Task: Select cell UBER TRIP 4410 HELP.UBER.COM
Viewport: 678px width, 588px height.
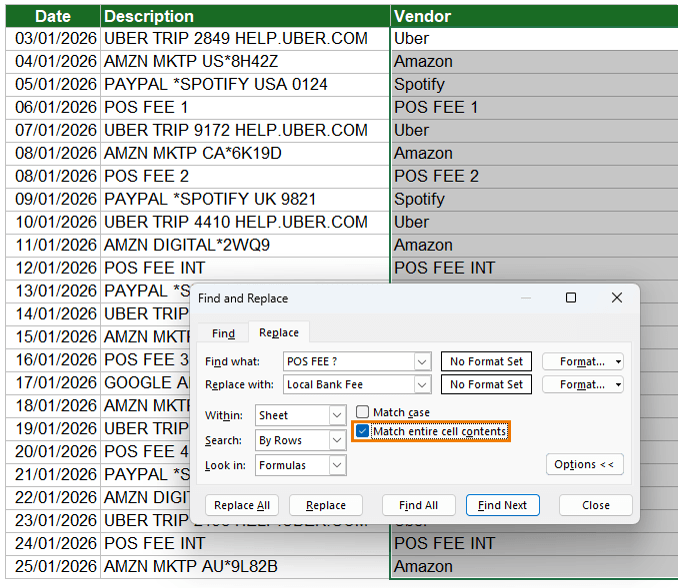Action: (x=245, y=222)
